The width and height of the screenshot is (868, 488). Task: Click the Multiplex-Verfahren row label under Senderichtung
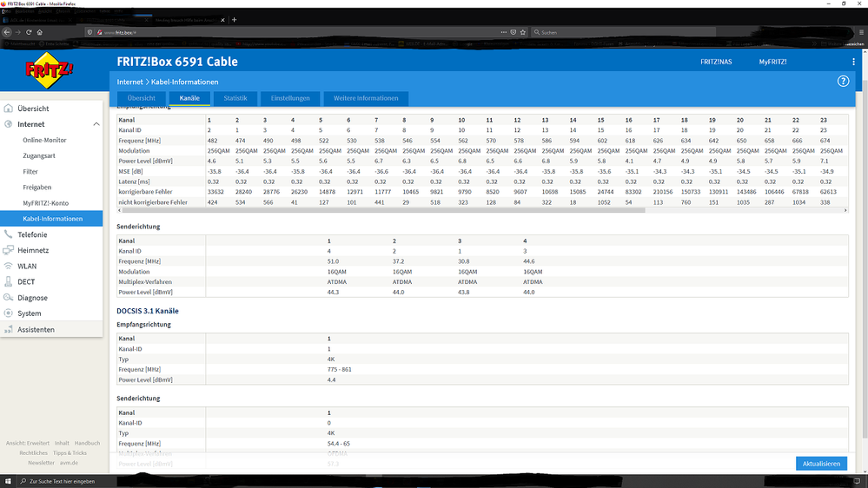click(145, 281)
